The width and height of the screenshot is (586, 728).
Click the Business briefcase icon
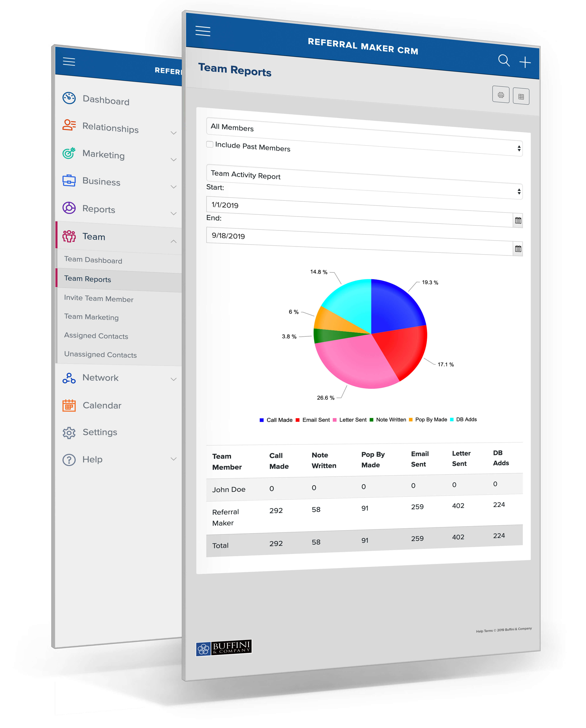(69, 180)
